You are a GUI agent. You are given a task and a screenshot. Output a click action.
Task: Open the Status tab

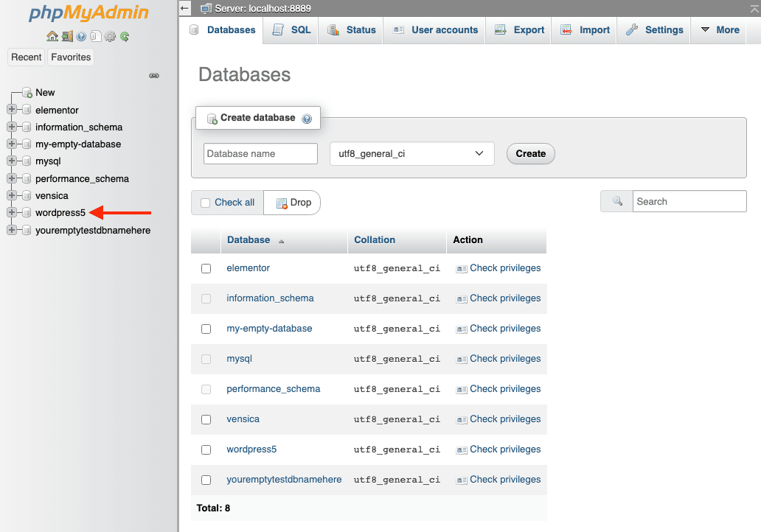tap(351, 30)
